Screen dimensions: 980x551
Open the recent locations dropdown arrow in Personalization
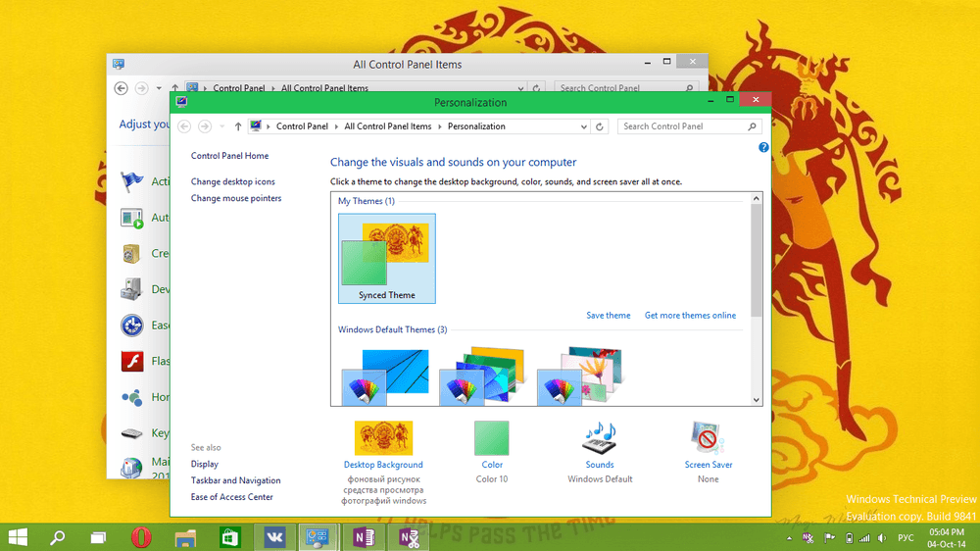(x=221, y=126)
